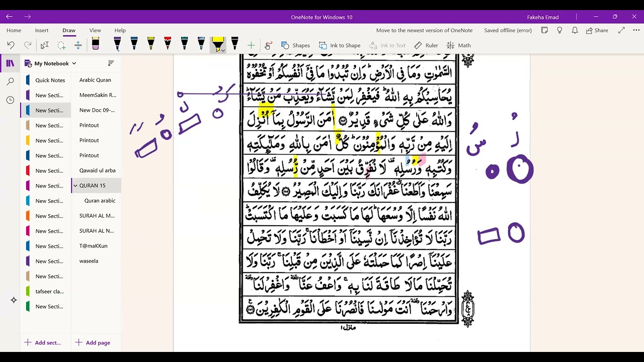This screenshot has height=362, width=644.
Task: Click the lightbulb Tell Me icon
Action: 559,30
